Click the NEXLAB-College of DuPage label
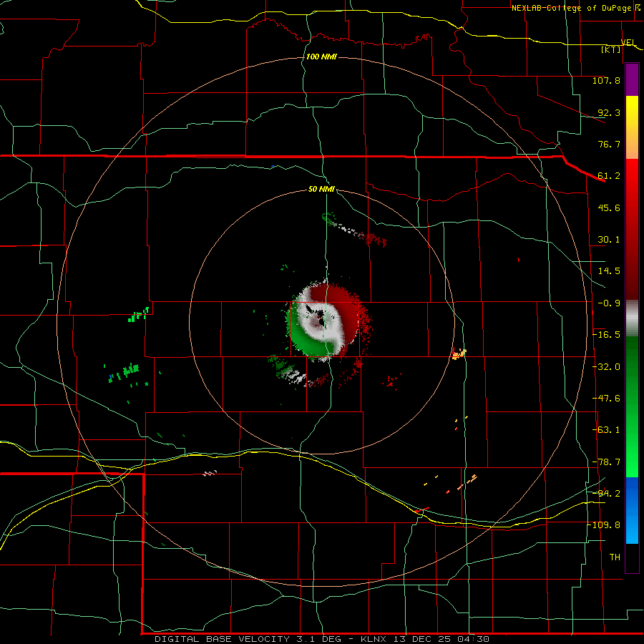644x644 pixels. [572, 8]
